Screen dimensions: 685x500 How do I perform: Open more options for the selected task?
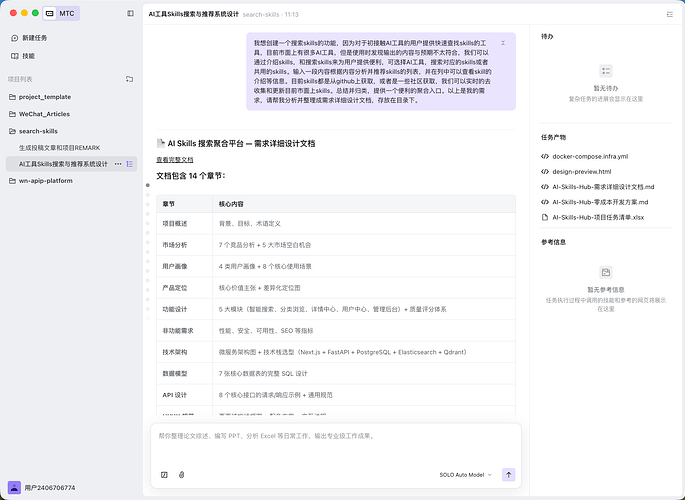tap(118, 164)
